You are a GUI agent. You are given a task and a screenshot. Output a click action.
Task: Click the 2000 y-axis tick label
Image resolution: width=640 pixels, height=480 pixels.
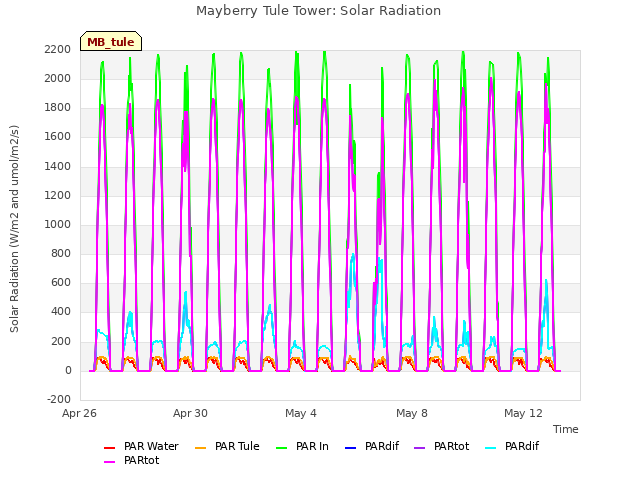click(x=58, y=78)
